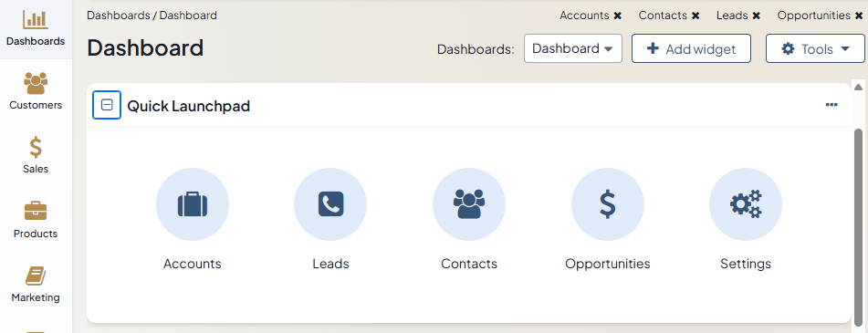Open the Settings gears launchpad icon
Image resolution: width=868 pixels, height=333 pixels.
pos(746,204)
